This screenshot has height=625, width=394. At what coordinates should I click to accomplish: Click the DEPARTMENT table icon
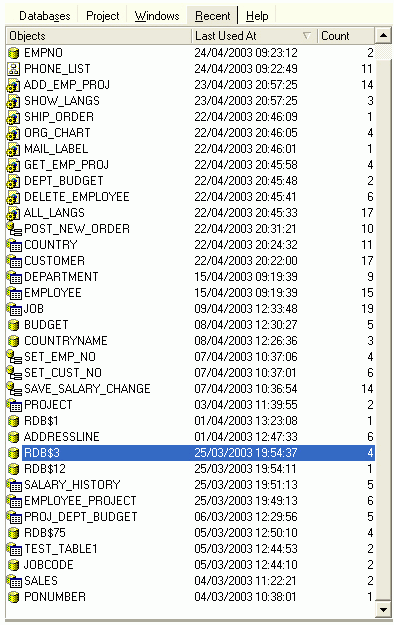point(14,277)
